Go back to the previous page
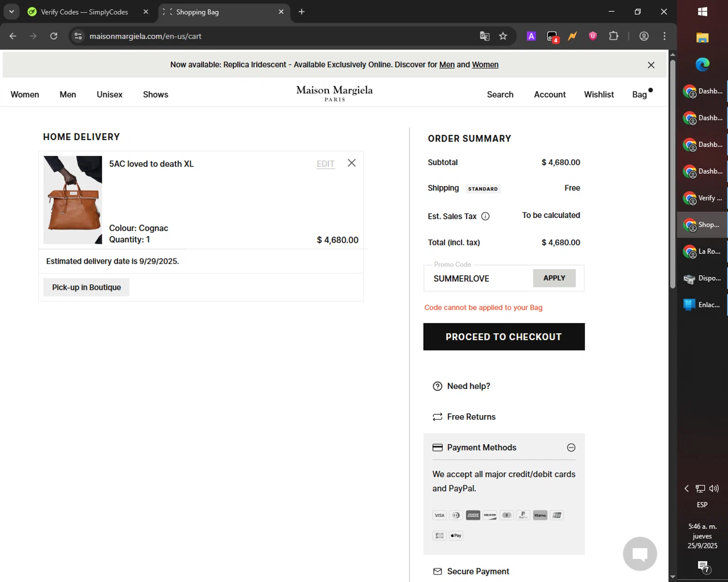This screenshot has width=728, height=582. pyautogui.click(x=13, y=36)
